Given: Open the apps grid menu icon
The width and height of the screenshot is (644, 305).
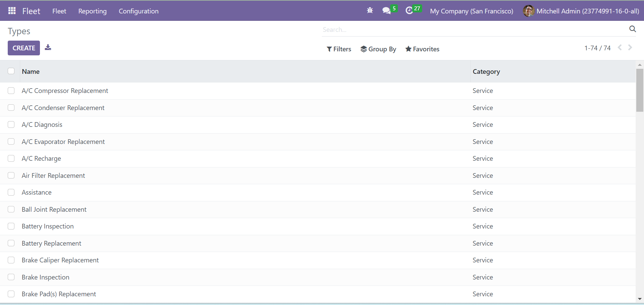Looking at the screenshot, I should (x=12, y=11).
